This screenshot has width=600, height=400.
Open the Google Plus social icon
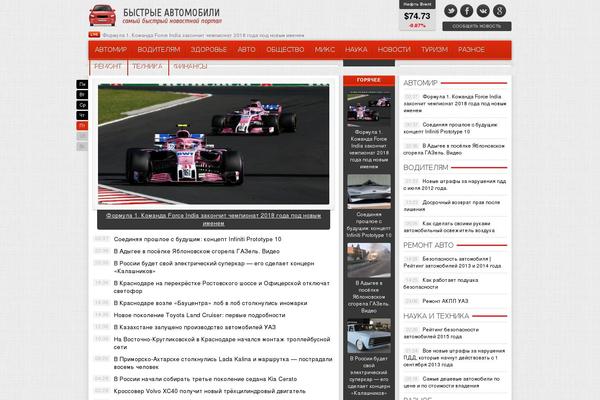click(x=499, y=11)
